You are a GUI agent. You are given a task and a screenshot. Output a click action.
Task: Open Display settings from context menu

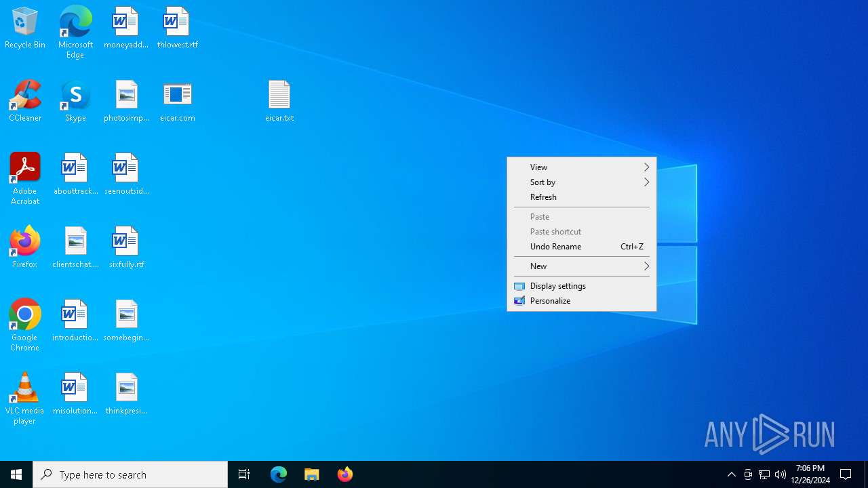pos(582,286)
